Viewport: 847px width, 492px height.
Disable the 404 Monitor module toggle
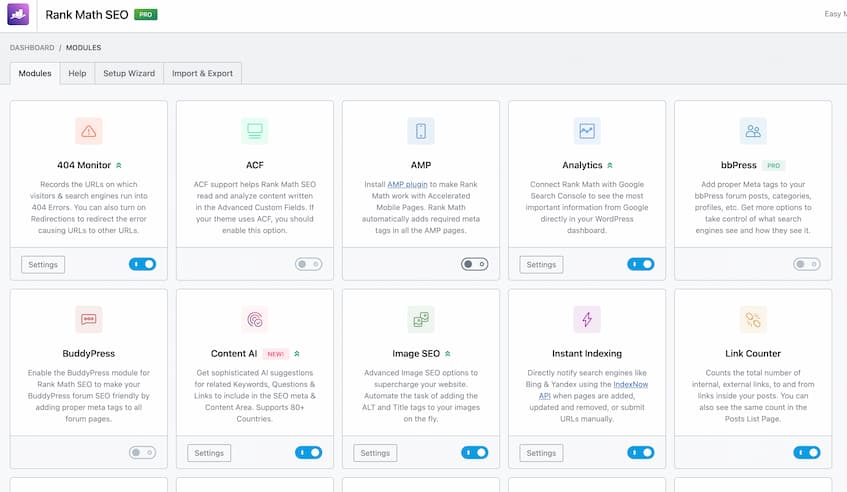tap(143, 264)
